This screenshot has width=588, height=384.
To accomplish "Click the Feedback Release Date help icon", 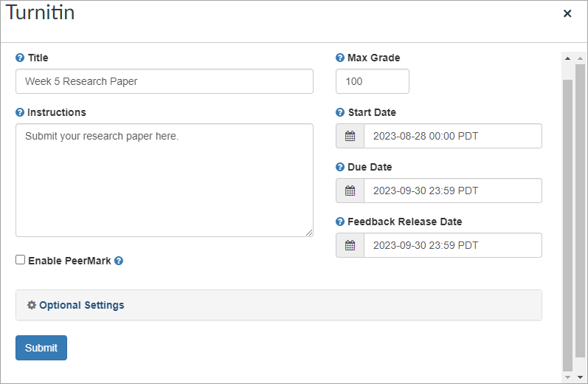I will point(340,222).
